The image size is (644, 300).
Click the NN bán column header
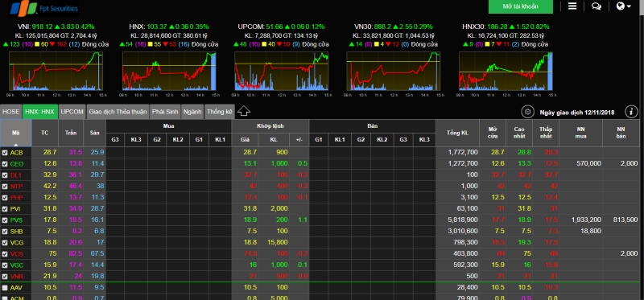click(621, 133)
